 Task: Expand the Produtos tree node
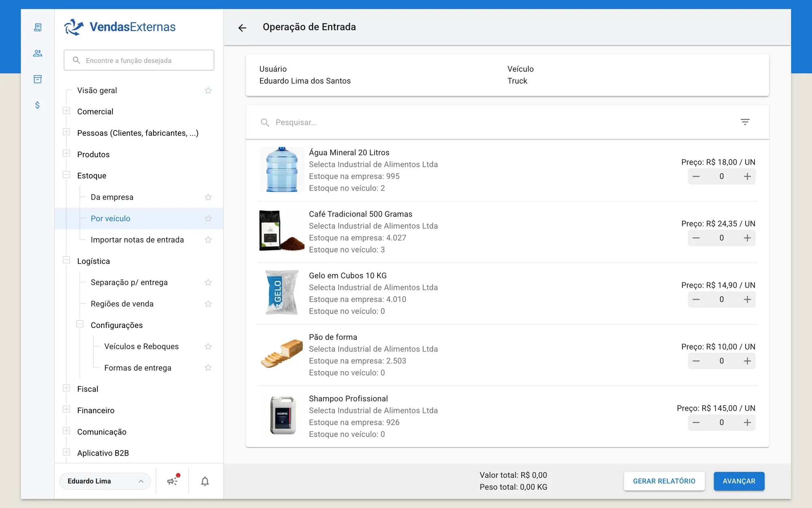pos(67,153)
